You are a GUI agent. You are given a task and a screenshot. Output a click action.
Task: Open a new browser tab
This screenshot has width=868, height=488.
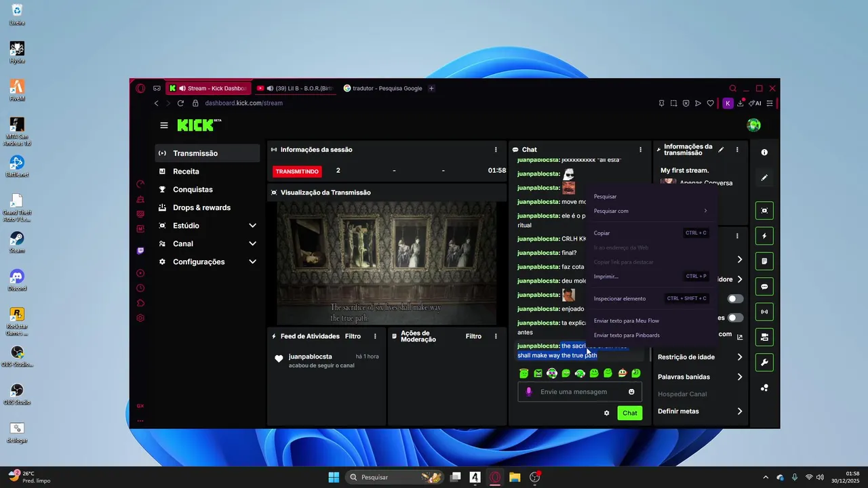pos(431,88)
